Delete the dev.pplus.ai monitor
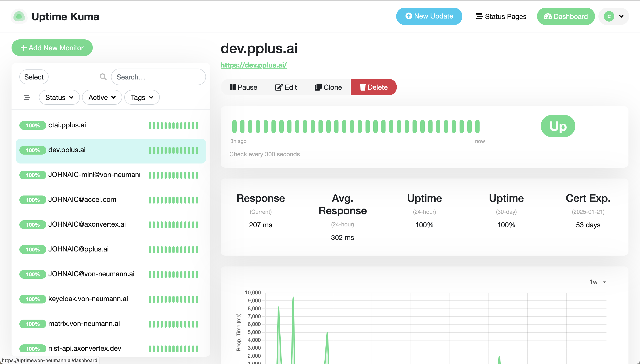This screenshot has height=364, width=640. point(373,87)
